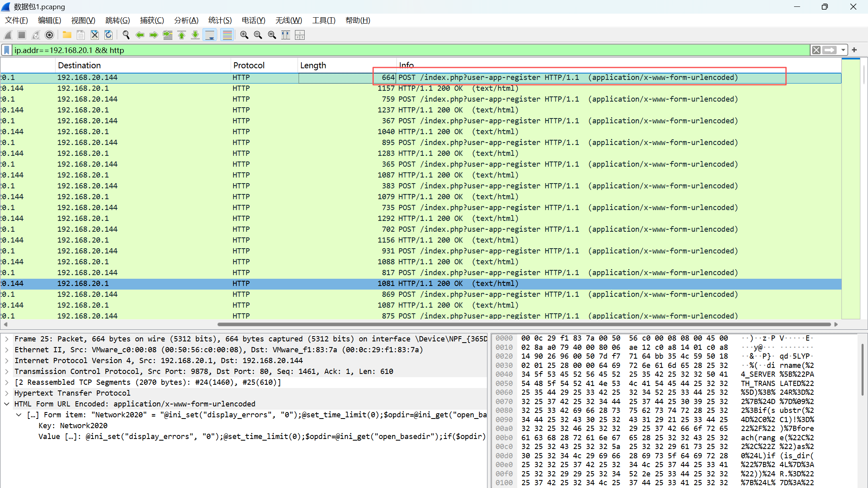The width and height of the screenshot is (868, 488).
Task: Click the packet list horizontal scrollbar
Action: [x=522, y=324]
